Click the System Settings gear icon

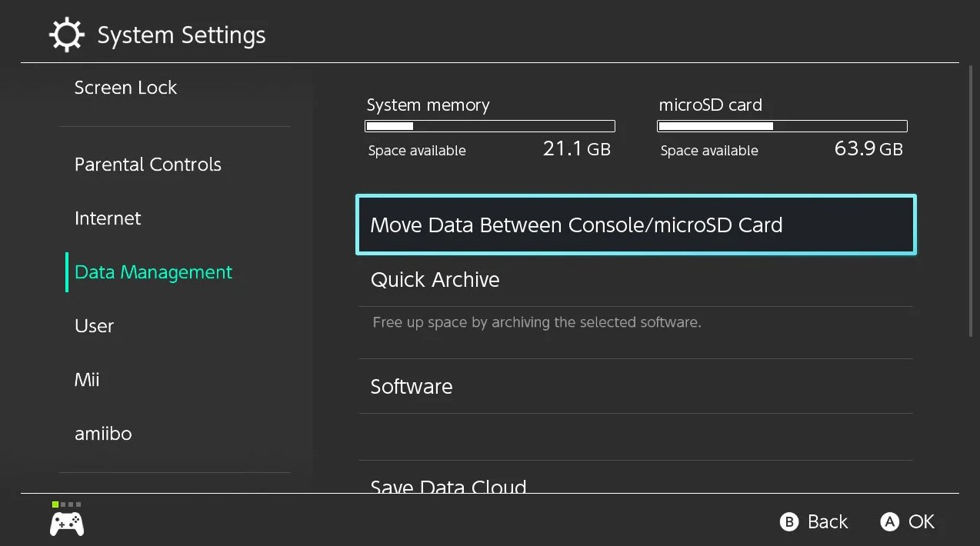point(67,35)
